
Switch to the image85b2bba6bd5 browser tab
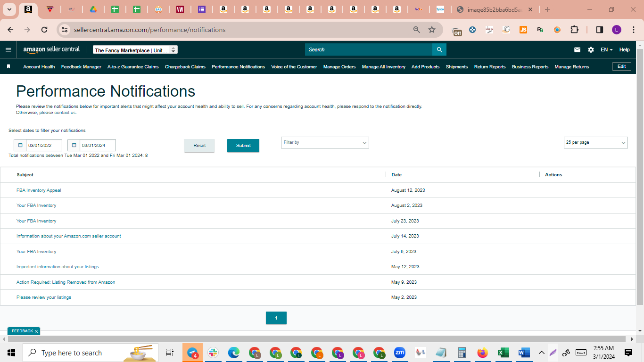(x=495, y=10)
